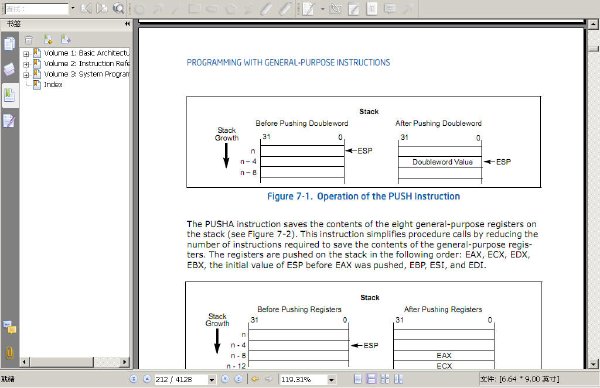Open the page number dropdown
Screen dimensions: 600x388
tap(212, 380)
